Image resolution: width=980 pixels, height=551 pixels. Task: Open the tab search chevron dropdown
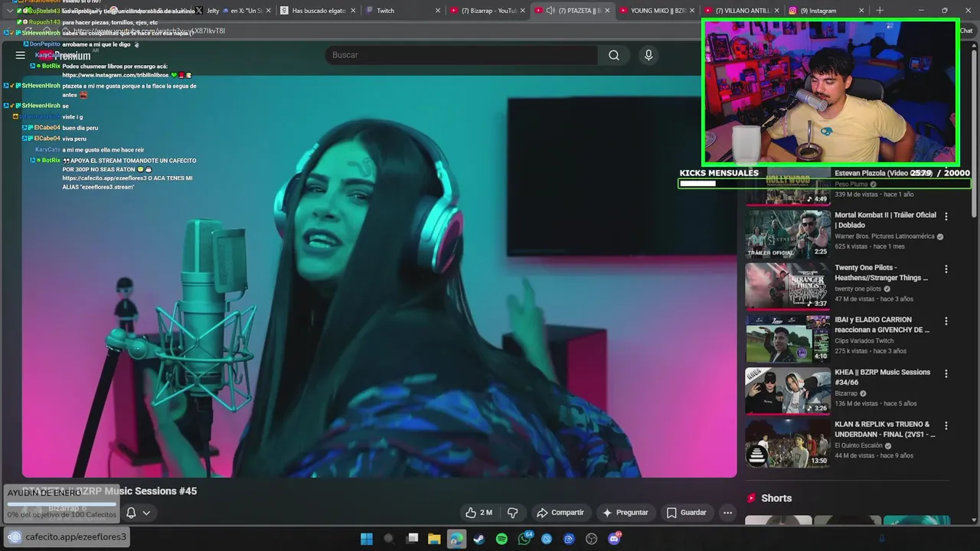(x=9, y=11)
